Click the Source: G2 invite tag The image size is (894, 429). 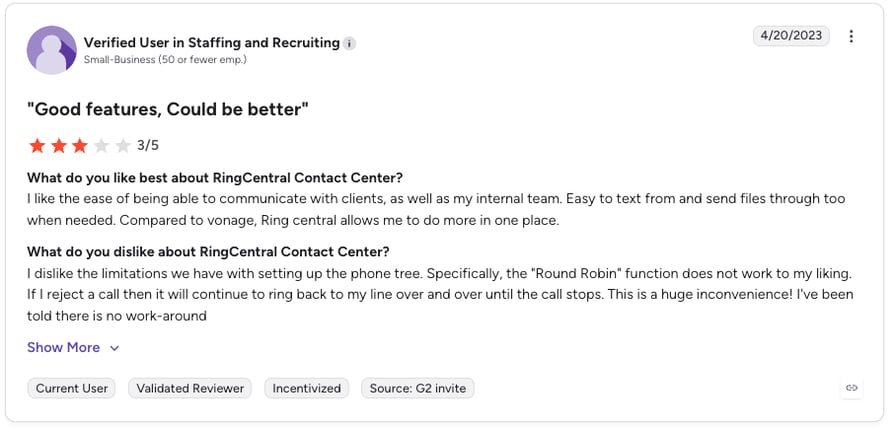tap(417, 388)
